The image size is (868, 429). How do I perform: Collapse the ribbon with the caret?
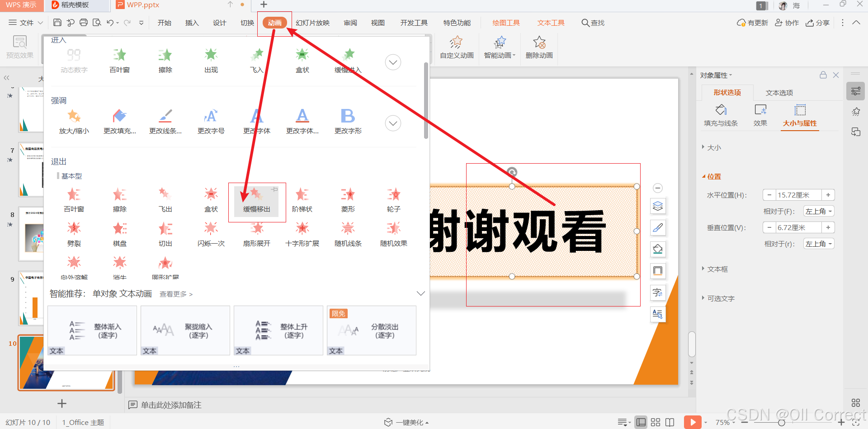pos(856,23)
